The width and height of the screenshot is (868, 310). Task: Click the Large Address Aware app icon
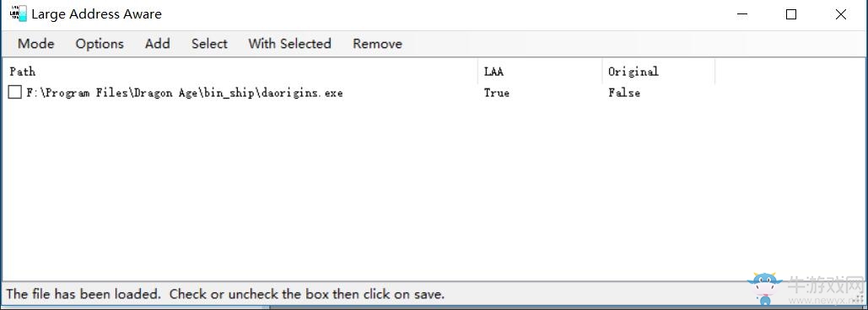[x=18, y=13]
